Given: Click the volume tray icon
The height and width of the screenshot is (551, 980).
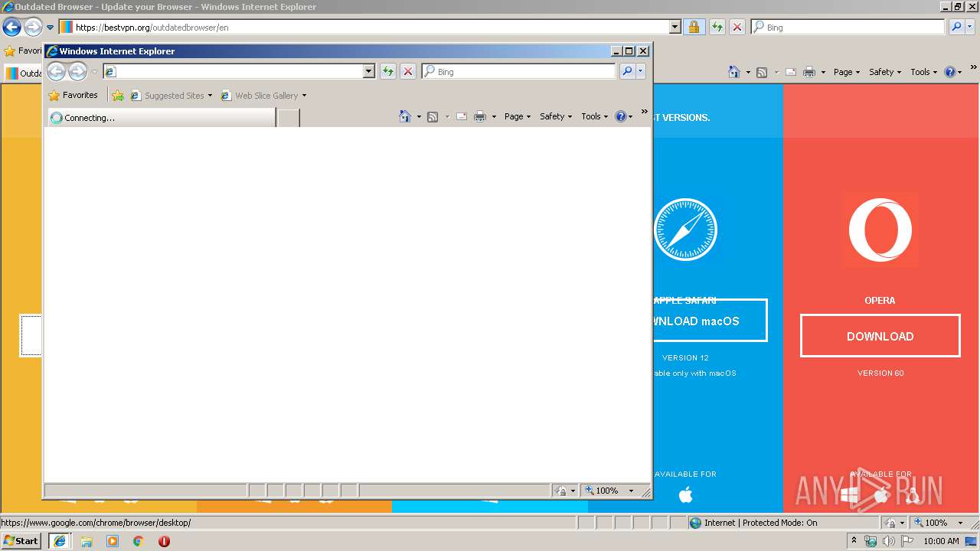Looking at the screenshot, I should tap(888, 541).
